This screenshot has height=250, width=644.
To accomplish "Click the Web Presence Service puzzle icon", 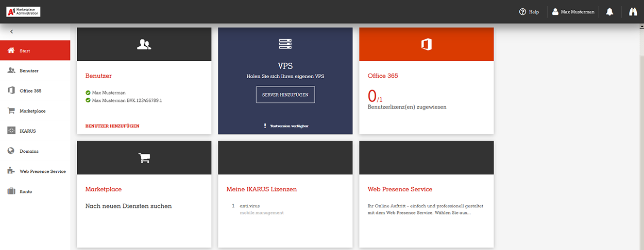I will tap(11, 171).
